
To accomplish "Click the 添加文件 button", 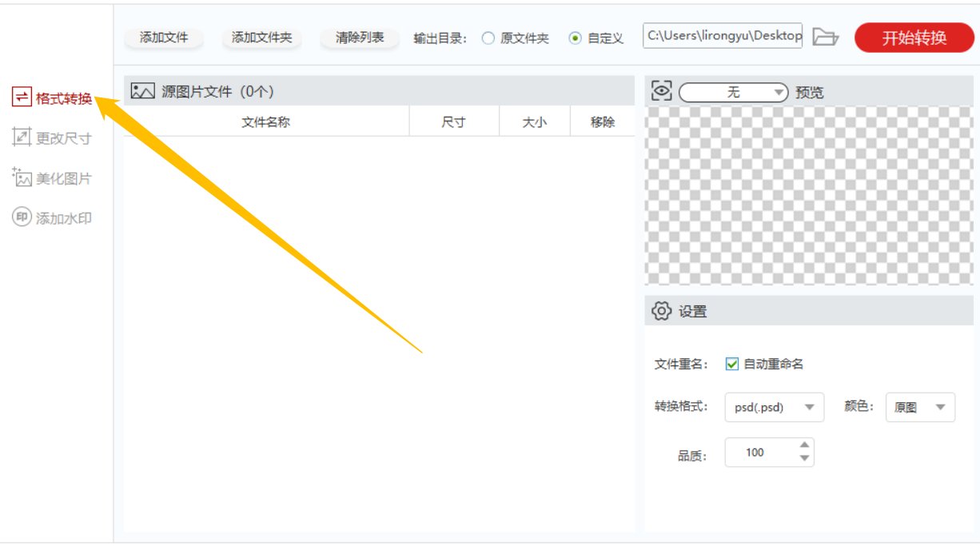I will click(164, 36).
